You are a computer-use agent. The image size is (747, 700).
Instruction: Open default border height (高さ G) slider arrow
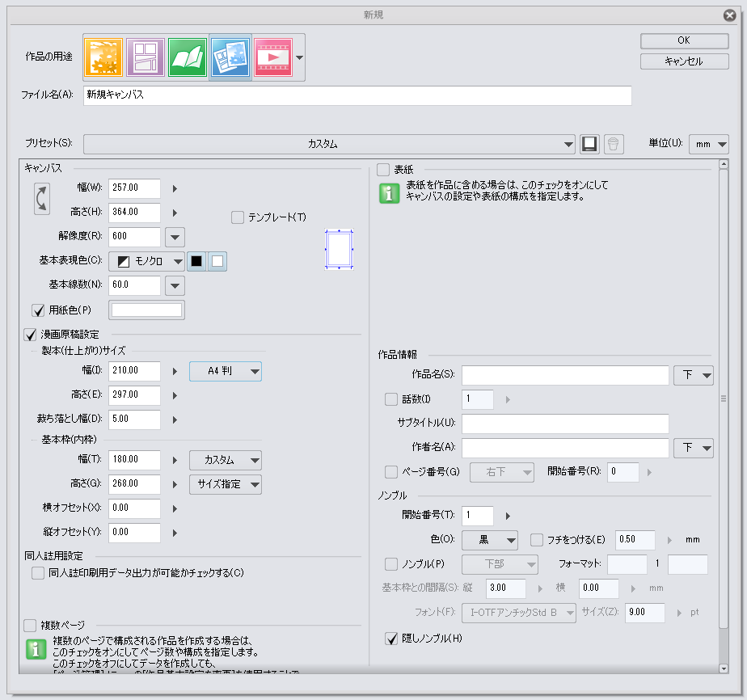pyautogui.click(x=175, y=485)
